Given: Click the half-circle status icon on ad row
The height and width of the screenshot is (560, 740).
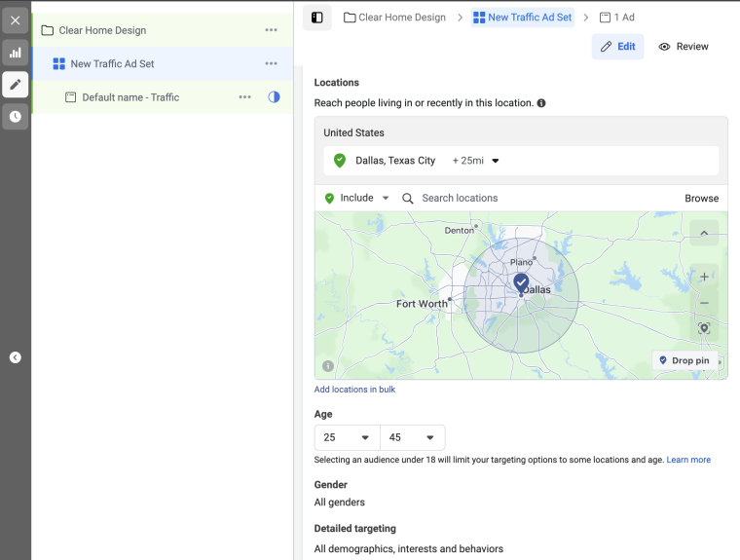Looking at the screenshot, I should [274, 96].
